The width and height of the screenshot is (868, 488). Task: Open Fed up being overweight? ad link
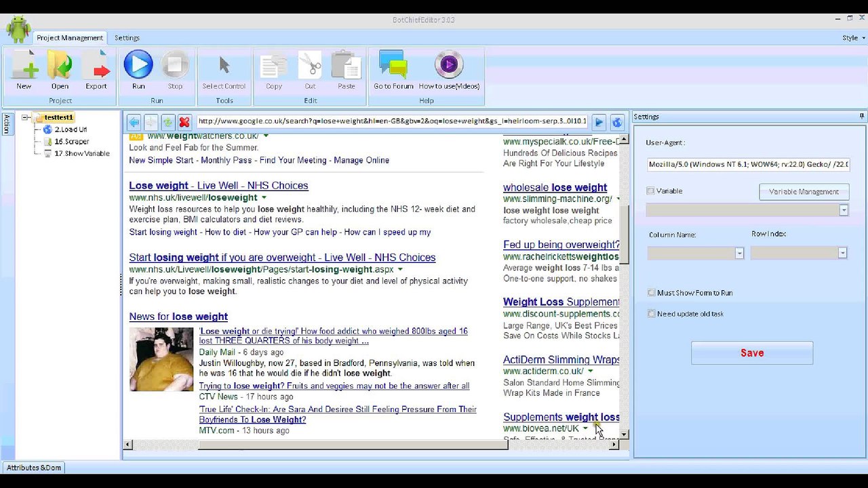pyautogui.click(x=561, y=245)
